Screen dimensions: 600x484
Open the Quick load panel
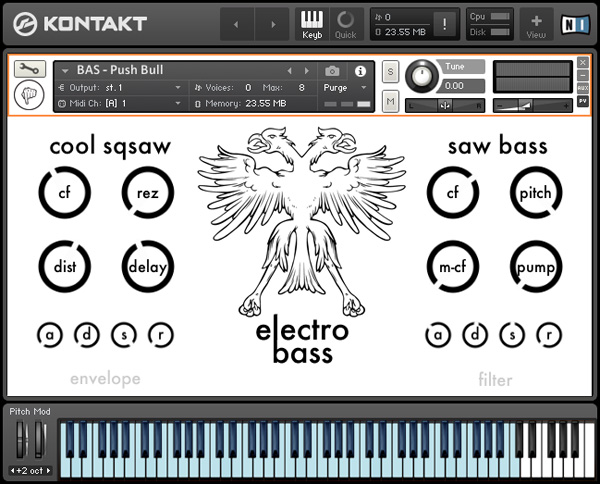pos(346,24)
